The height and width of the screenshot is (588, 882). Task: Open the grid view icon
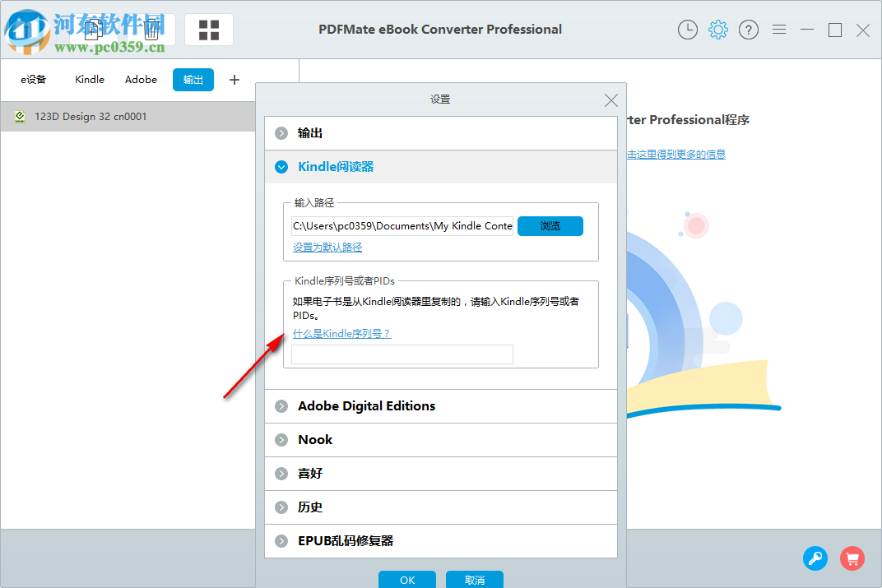pos(208,30)
